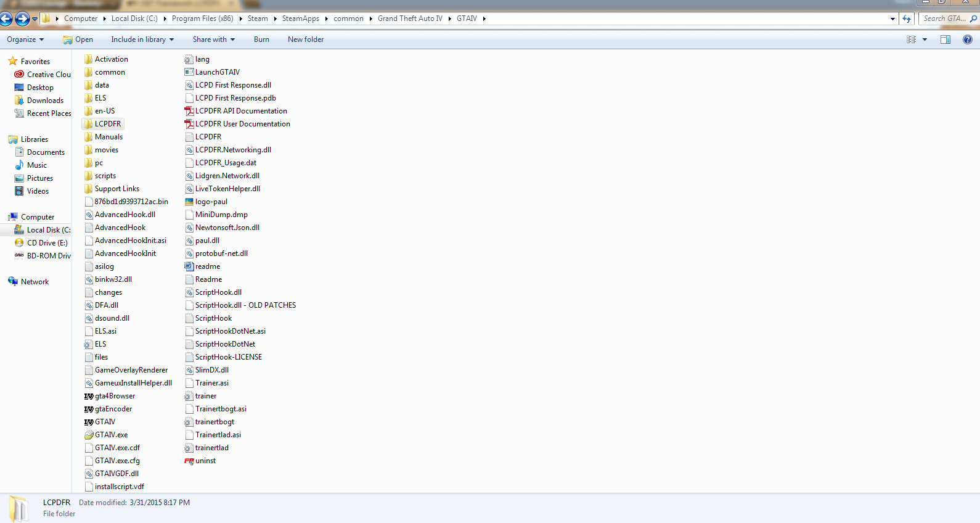Click the Back navigation arrow
The image size is (980, 523).
click(x=6, y=19)
